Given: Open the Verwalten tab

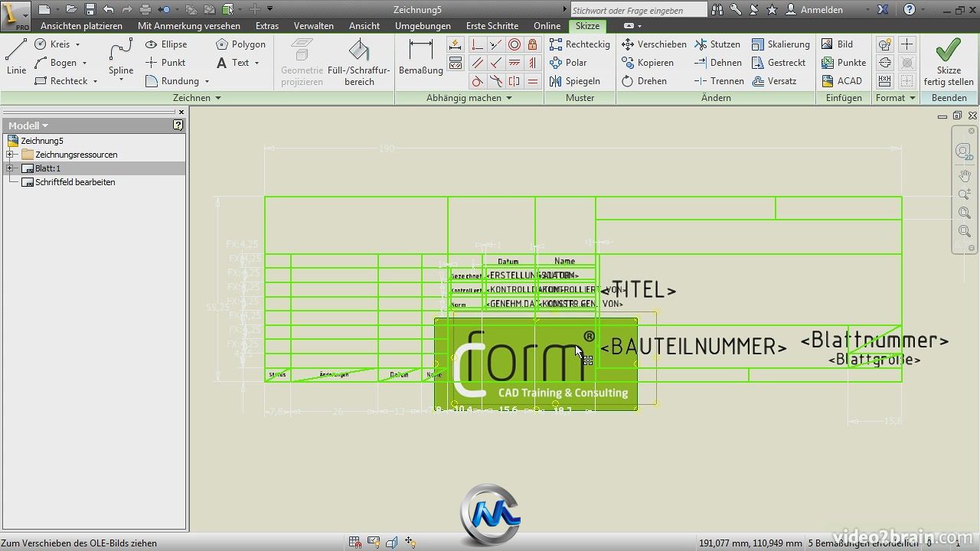Looking at the screenshot, I should tap(314, 25).
